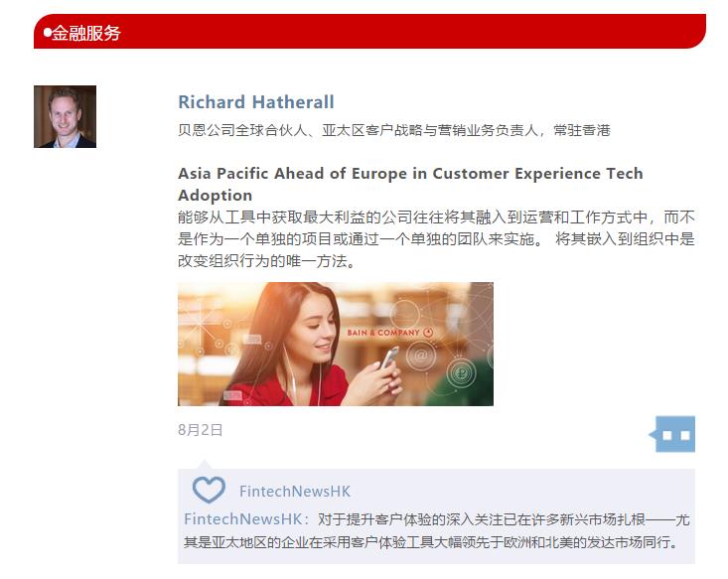The height and width of the screenshot is (579, 728).
Task: Select the 金融服务 red section header
Action: (370, 32)
